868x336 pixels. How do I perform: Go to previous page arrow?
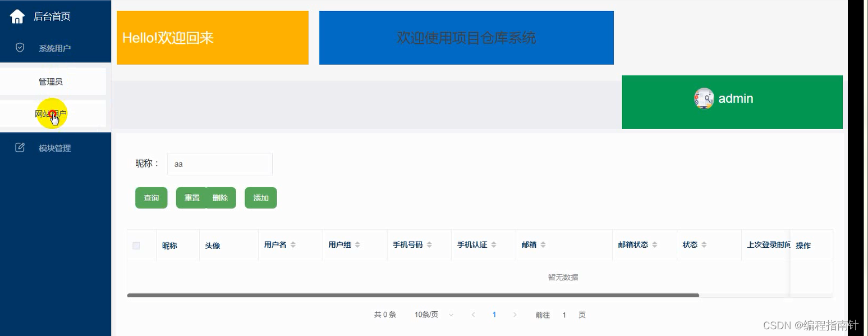[x=474, y=315]
